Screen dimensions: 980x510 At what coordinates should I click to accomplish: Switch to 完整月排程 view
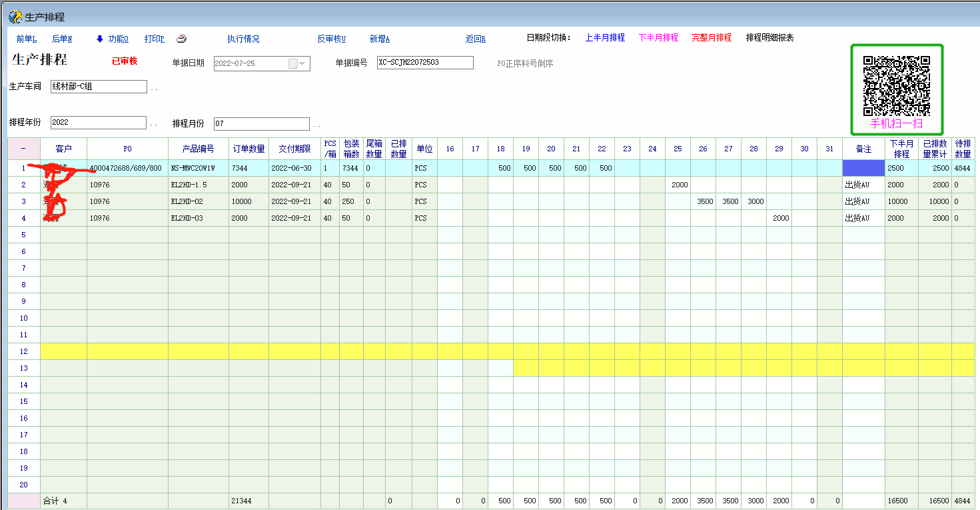pyautogui.click(x=712, y=38)
